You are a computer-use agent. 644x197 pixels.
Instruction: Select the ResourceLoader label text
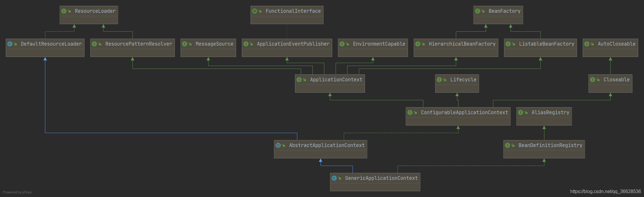[95, 11]
